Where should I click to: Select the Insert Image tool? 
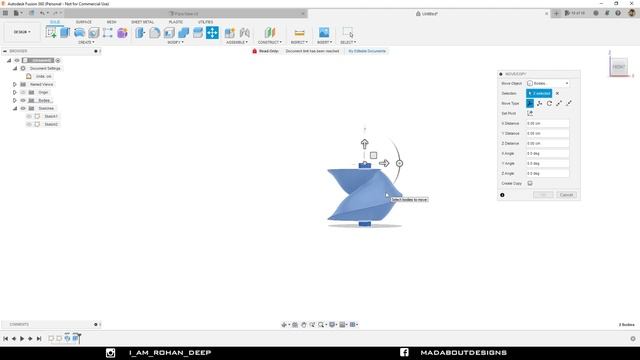(324, 33)
